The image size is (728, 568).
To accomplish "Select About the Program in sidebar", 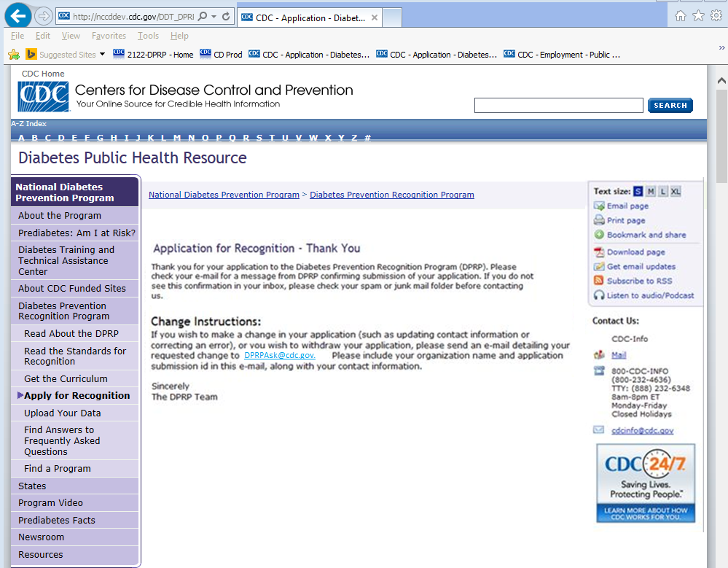I will click(75, 216).
